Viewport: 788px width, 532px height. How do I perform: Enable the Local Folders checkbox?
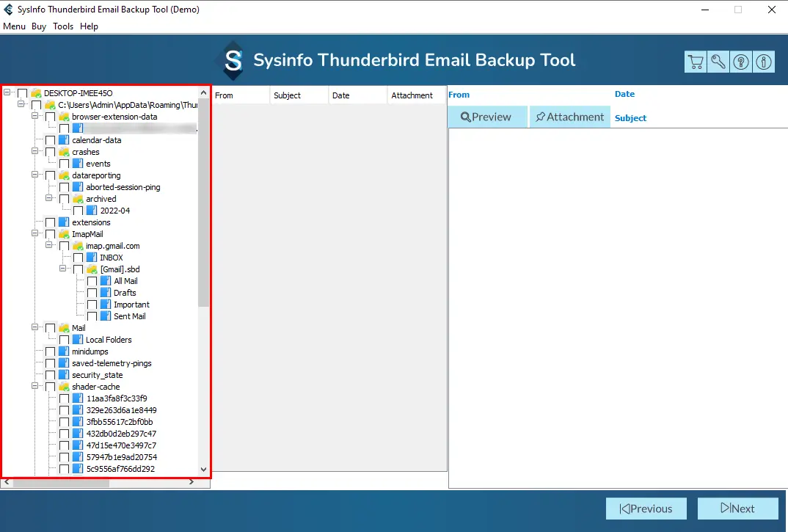[x=64, y=340]
